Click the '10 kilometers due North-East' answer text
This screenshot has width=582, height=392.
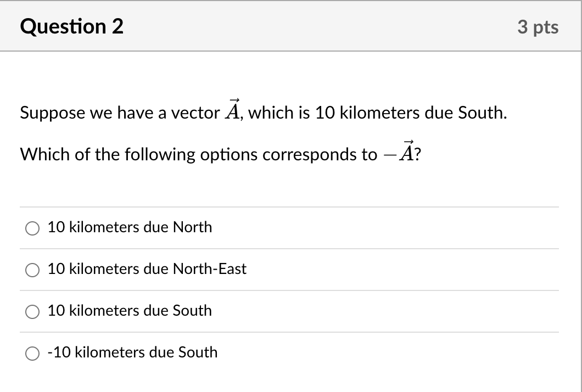147,269
